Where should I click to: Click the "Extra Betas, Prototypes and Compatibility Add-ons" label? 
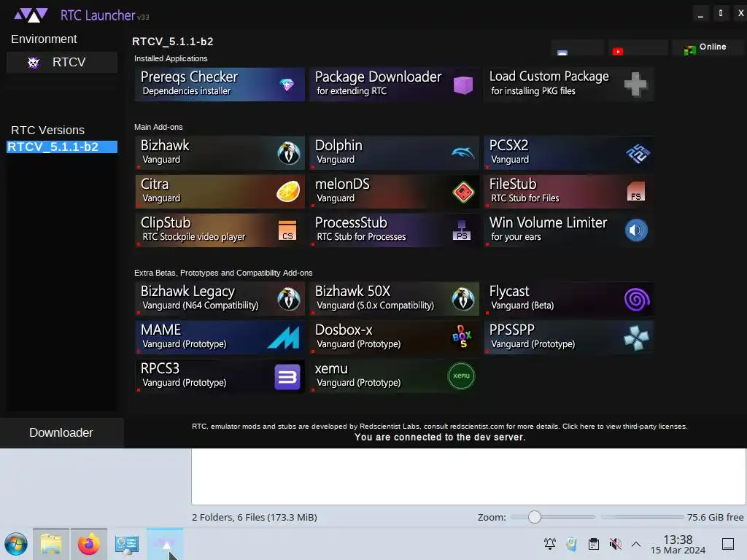(223, 273)
